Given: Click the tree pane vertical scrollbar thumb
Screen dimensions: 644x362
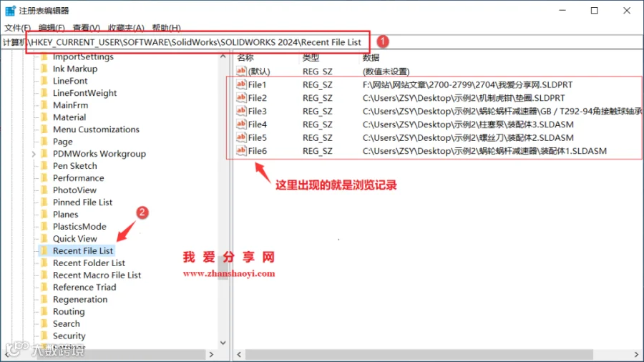Looking at the screenshot, I should click(x=223, y=267).
